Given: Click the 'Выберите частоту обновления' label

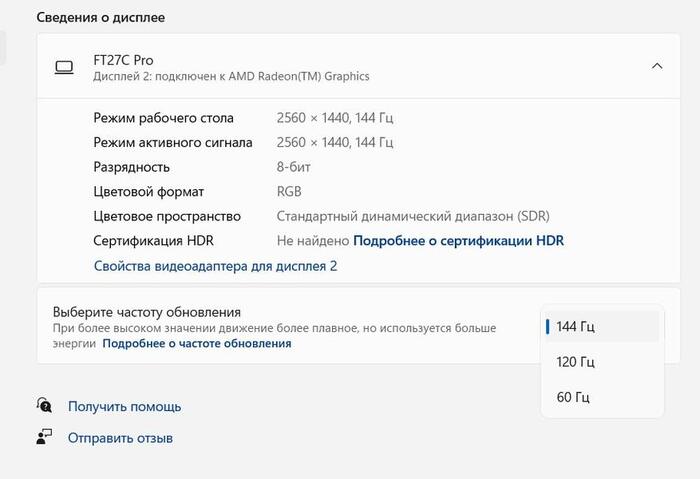Looking at the screenshot, I should click(x=147, y=312).
